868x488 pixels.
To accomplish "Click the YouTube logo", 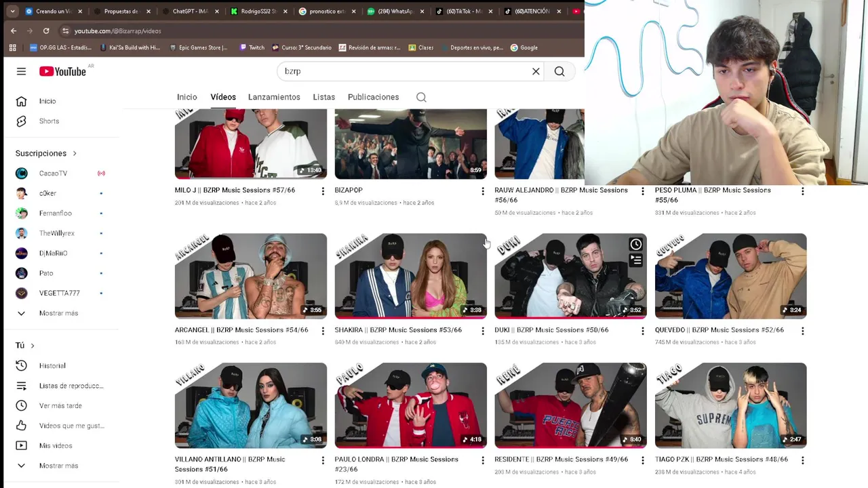I will pyautogui.click(x=62, y=71).
